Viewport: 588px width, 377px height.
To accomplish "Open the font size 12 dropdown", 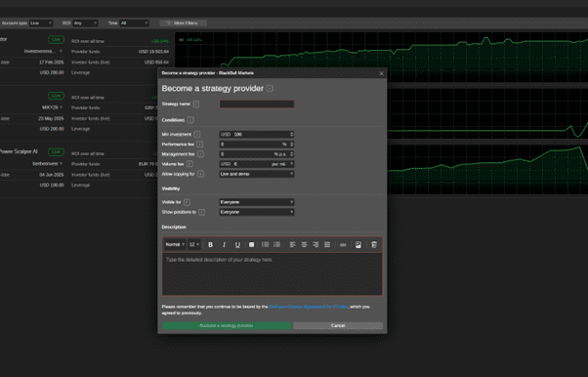I will coord(194,244).
